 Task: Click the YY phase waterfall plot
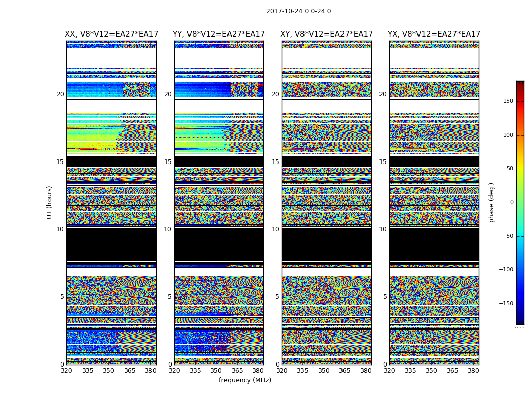(x=219, y=202)
